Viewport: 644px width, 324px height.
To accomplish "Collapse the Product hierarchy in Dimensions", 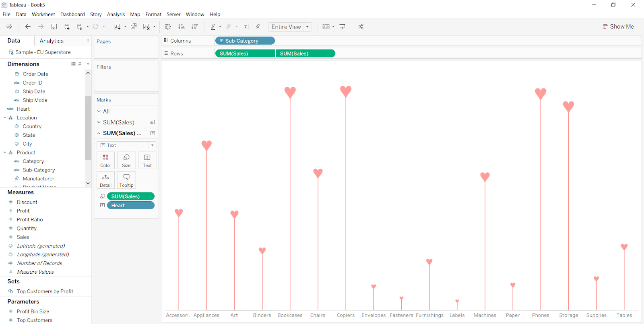I will (x=5, y=153).
